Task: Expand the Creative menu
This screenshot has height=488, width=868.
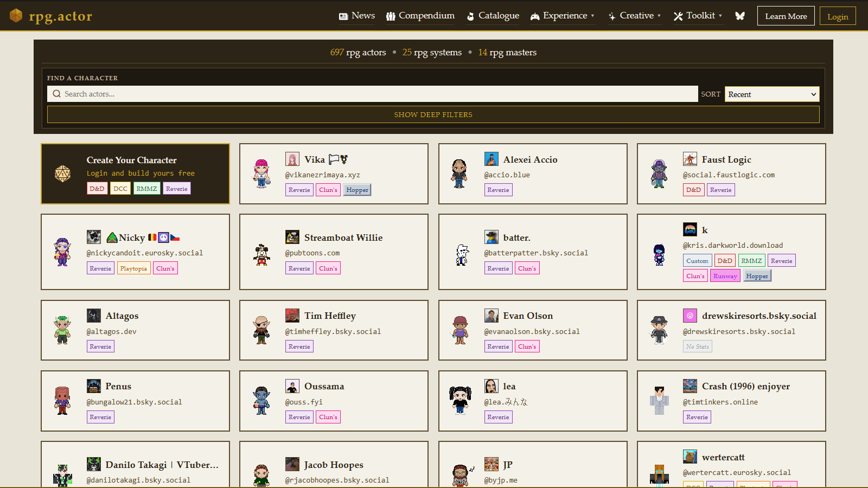Action: [634, 16]
